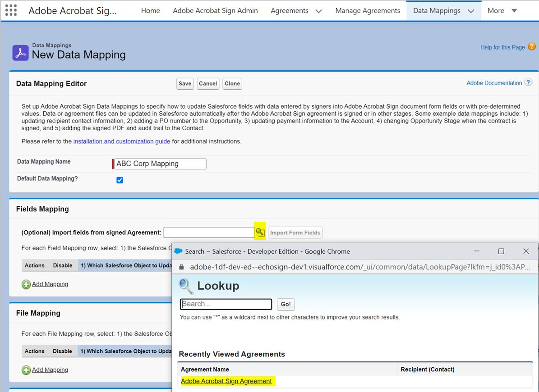Select the Data Mappings tab
The width and height of the screenshot is (539, 392).
point(437,11)
